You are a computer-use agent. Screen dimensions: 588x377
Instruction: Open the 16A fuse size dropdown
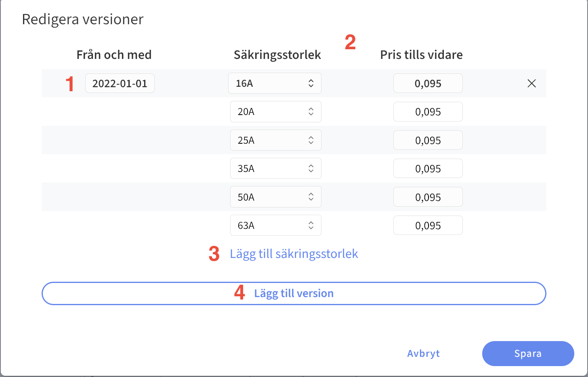(x=275, y=83)
